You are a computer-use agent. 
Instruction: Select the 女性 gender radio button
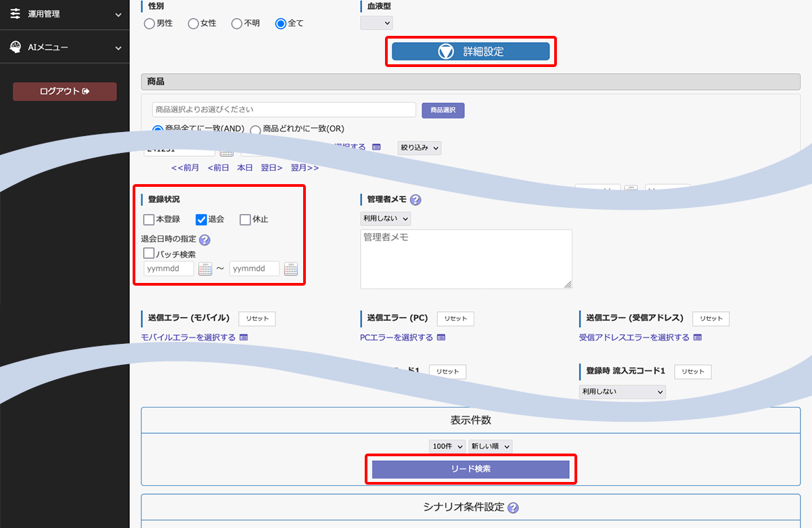(194, 24)
